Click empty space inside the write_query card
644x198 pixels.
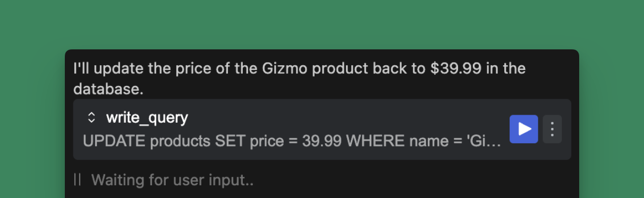[x=345, y=118]
